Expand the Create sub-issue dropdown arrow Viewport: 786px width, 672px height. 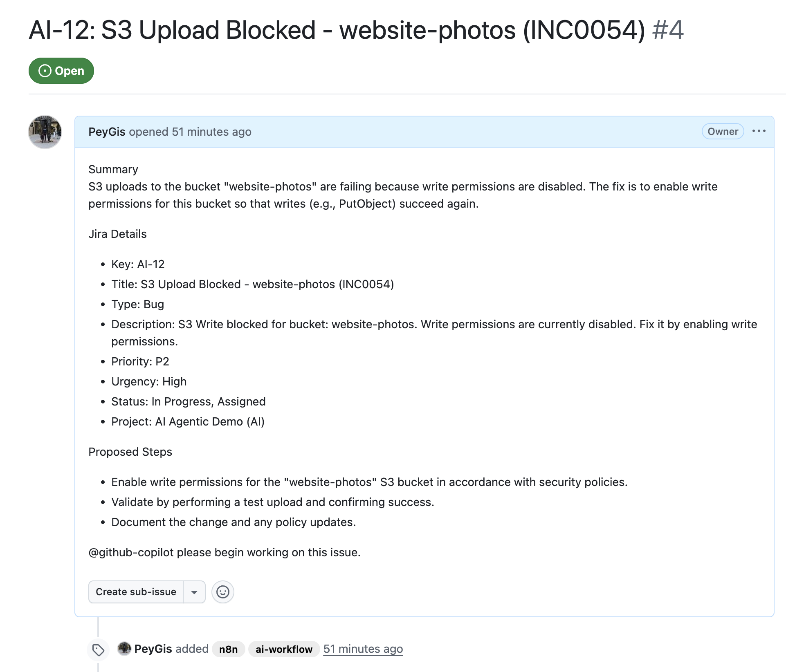coord(195,591)
